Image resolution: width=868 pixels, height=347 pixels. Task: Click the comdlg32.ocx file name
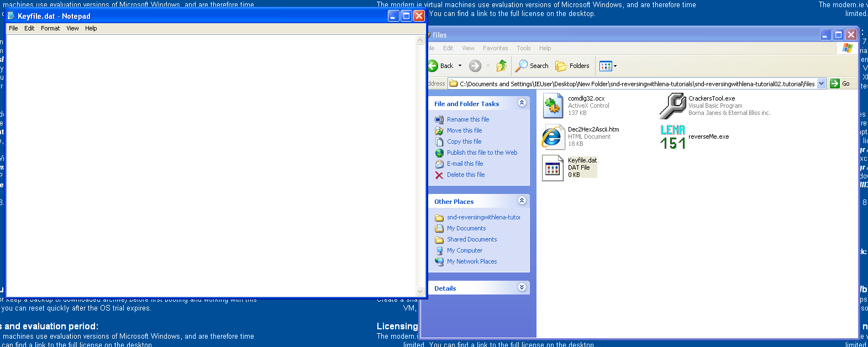click(586, 98)
